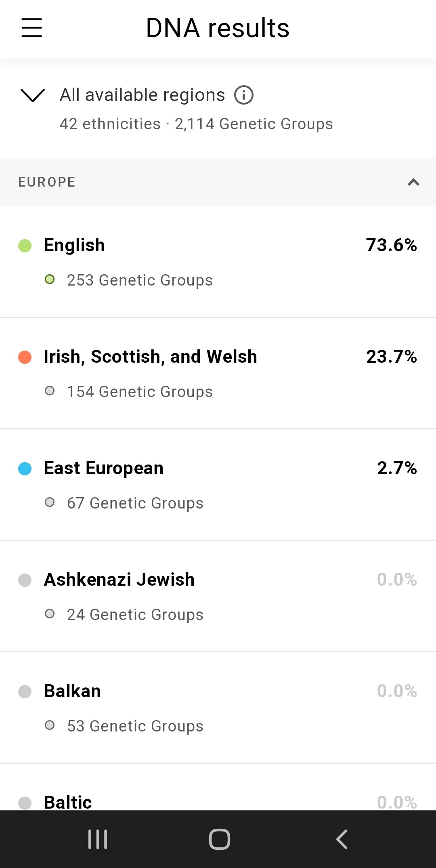Select the 154 Genetic Groups radio marker

[x=50, y=391]
